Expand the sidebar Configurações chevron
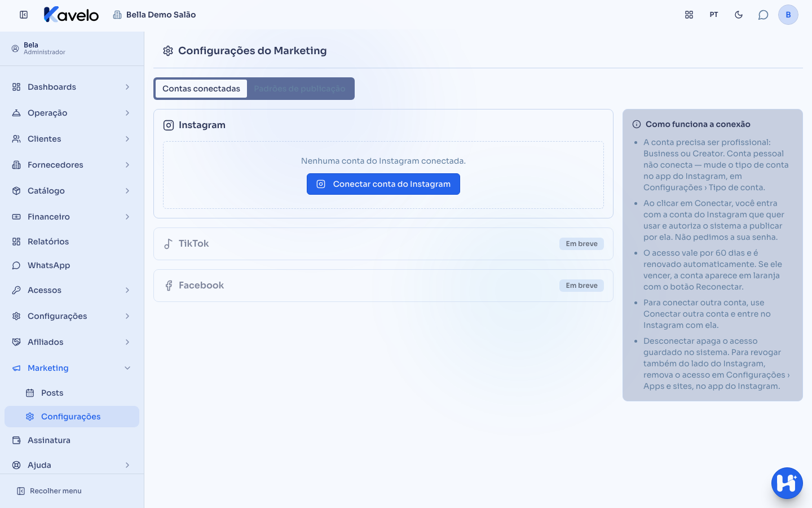This screenshot has height=508, width=812. [127, 316]
